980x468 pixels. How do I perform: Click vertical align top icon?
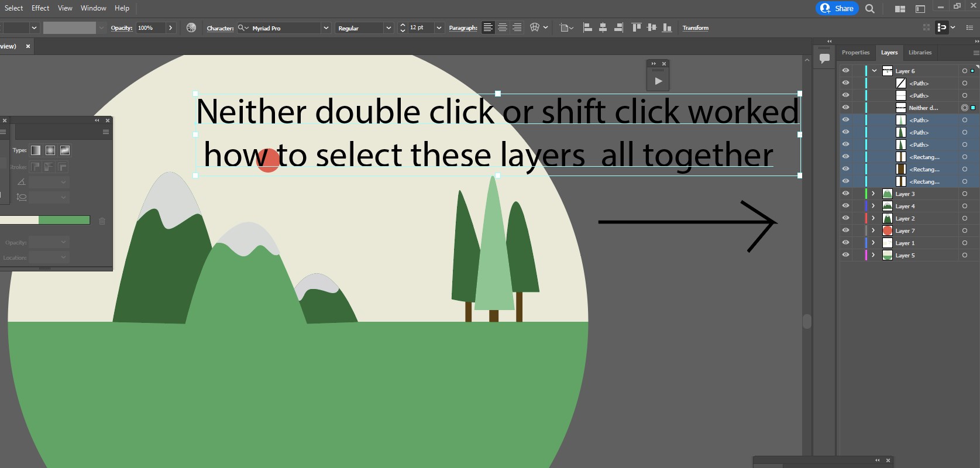point(637,27)
